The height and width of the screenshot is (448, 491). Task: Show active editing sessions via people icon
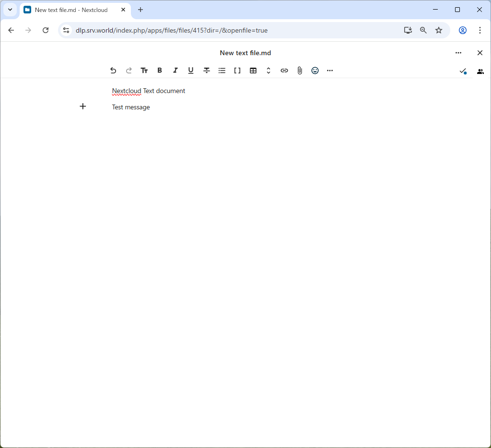click(480, 71)
